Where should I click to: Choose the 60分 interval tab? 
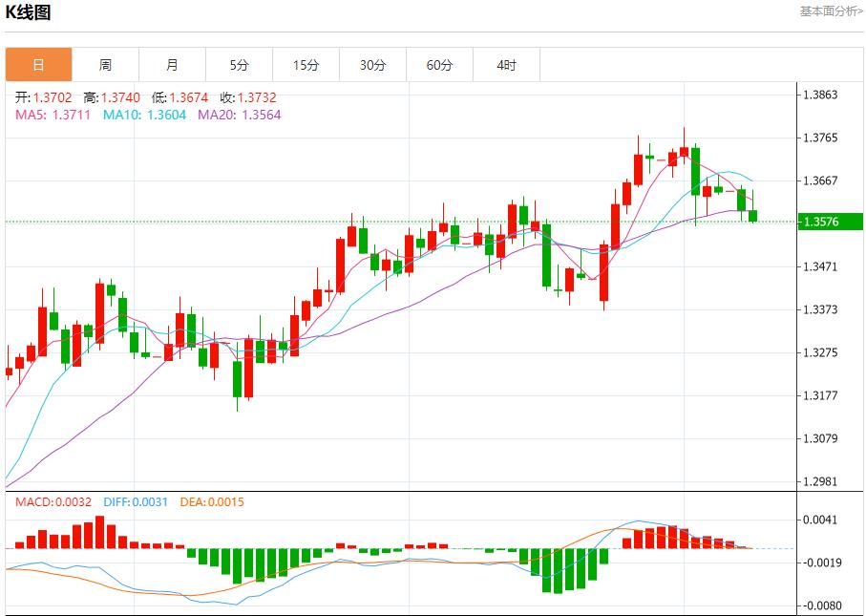(x=439, y=65)
